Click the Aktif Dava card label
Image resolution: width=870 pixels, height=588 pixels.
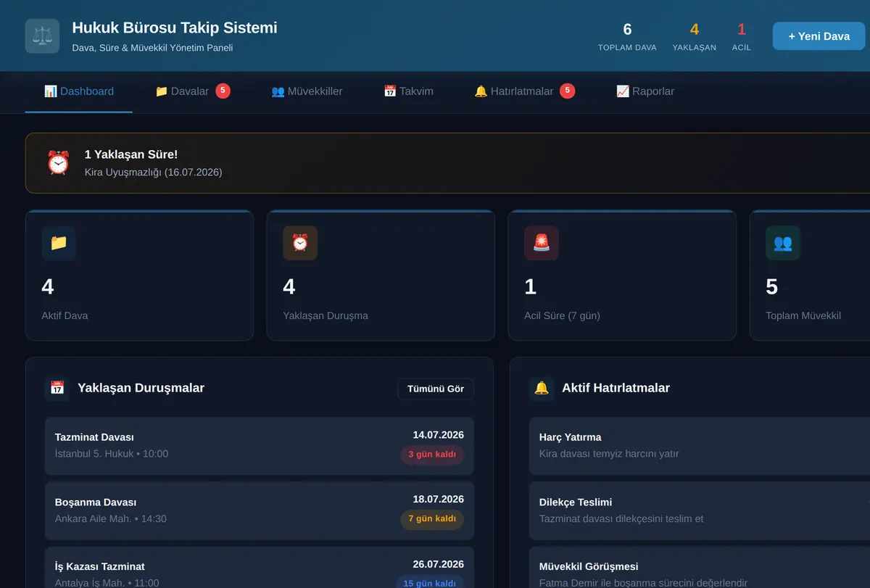[65, 316]
